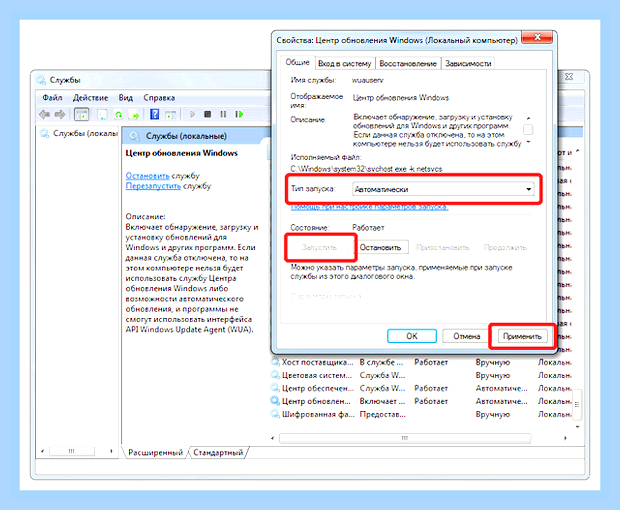Click the Службы (локальные) header icon
The height and width of the screenshot is (510, 620).
pyautogui.click(x=134, y=136)
